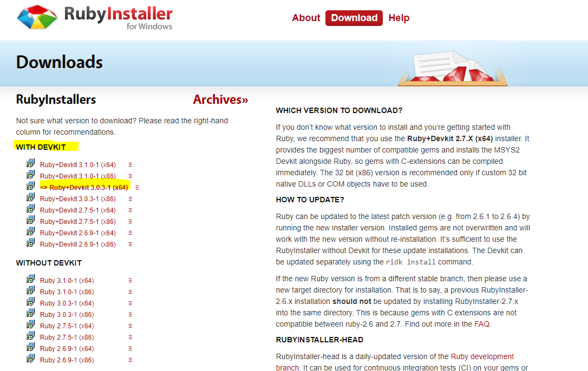
Task: Download Ruby 2.7.5-1 (x86) without Devkit
Action: [x=67, y=337]
